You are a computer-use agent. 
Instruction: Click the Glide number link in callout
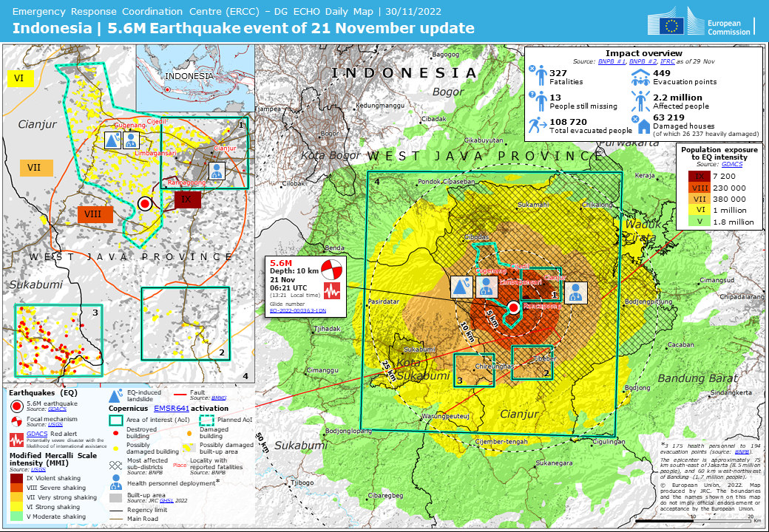(x=297, y=310)
